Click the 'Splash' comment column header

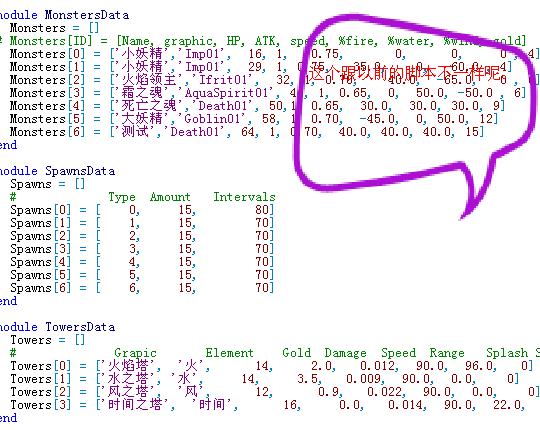pos(507,353)
